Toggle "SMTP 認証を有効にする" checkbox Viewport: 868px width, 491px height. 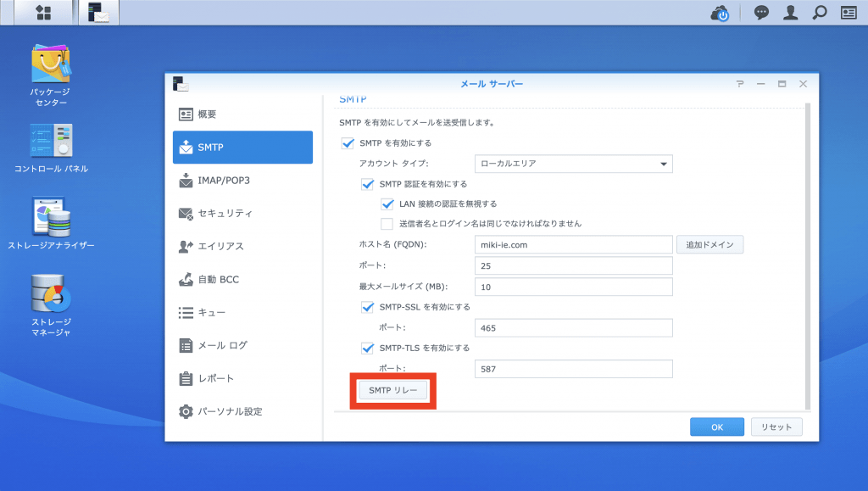click(368, 184)
